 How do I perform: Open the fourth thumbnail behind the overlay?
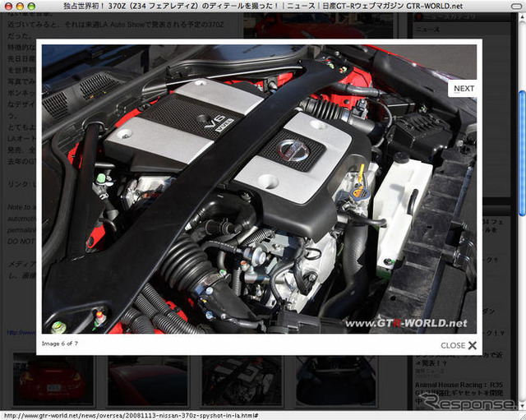point(336,381)
